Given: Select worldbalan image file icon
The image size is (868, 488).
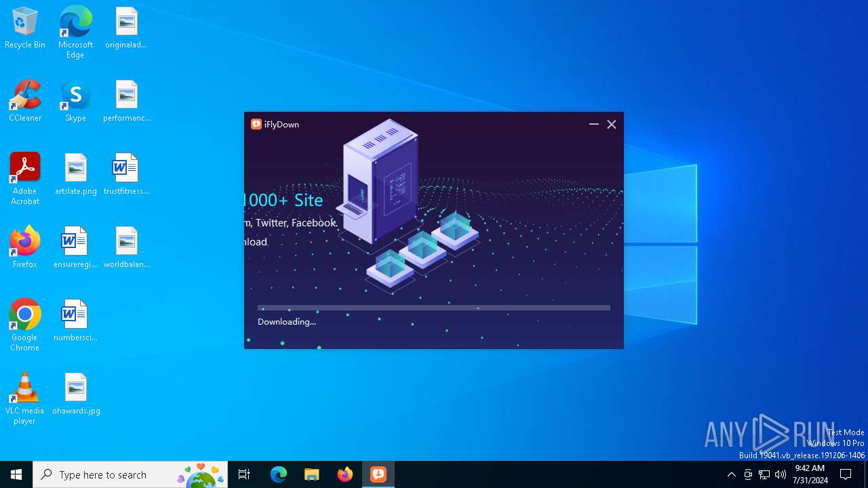Looking at the screenshot, I should point(127,248).
